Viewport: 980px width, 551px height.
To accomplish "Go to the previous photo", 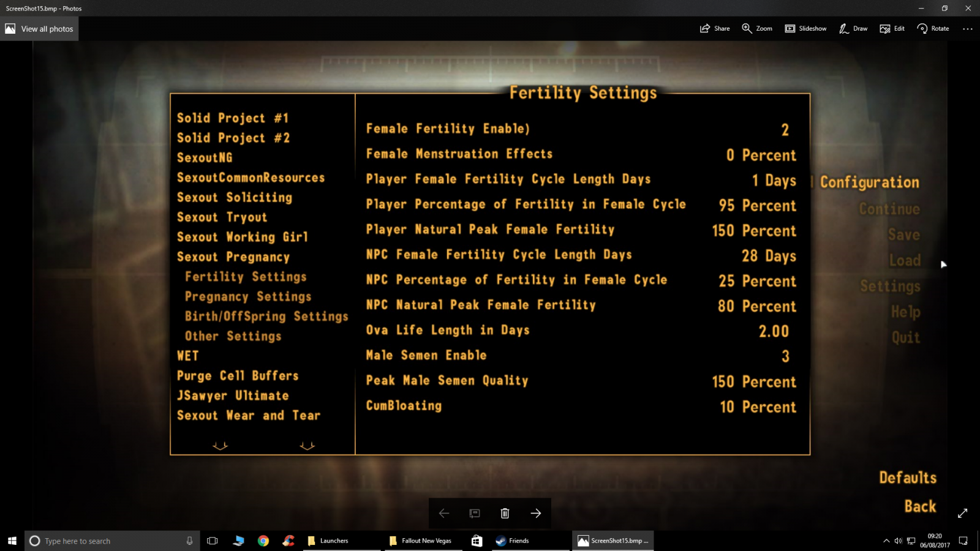I will click(444, 513).
